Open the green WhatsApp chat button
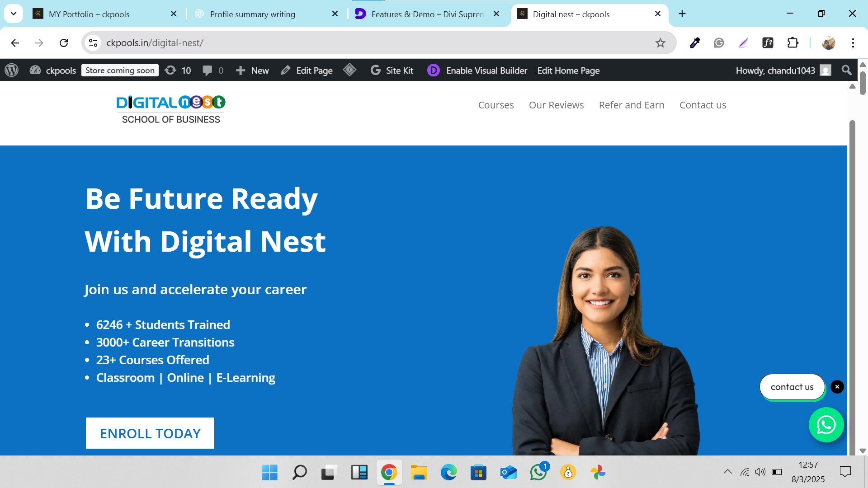The image size is (868, 488). 826,425
